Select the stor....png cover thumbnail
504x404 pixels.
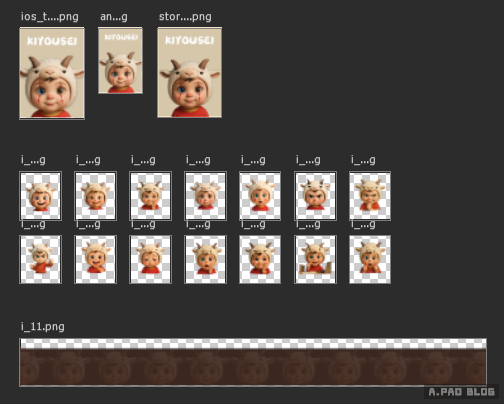(x=190, y=72)
